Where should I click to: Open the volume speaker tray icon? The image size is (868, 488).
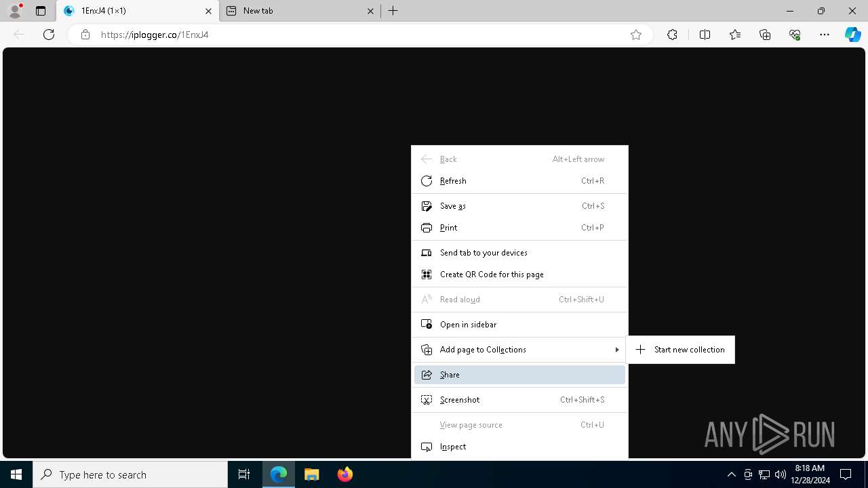(x=781, y=474)
